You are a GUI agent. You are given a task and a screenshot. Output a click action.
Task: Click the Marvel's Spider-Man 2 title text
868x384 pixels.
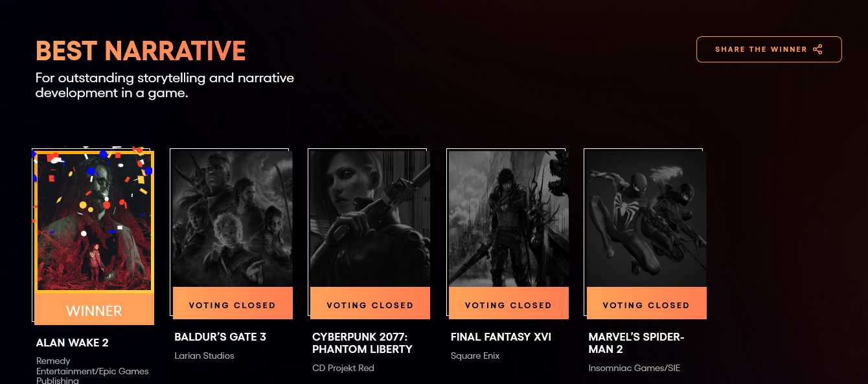click(637, 343)
